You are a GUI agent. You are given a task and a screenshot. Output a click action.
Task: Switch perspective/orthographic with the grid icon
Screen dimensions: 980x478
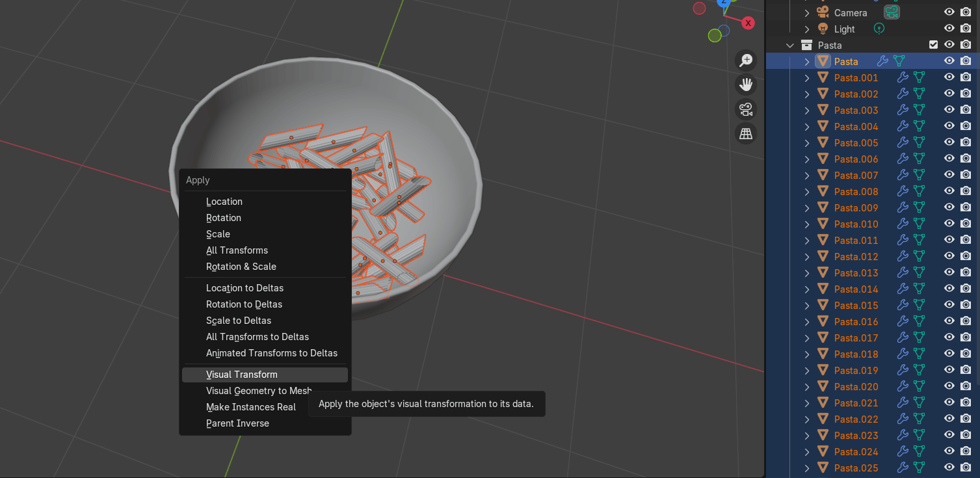pos(745,133)
